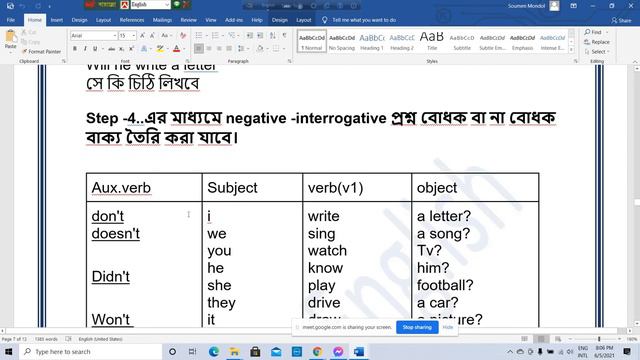Click the Align Right icon
This screenshot has width=640, height=360.
[x=219, y=49]
